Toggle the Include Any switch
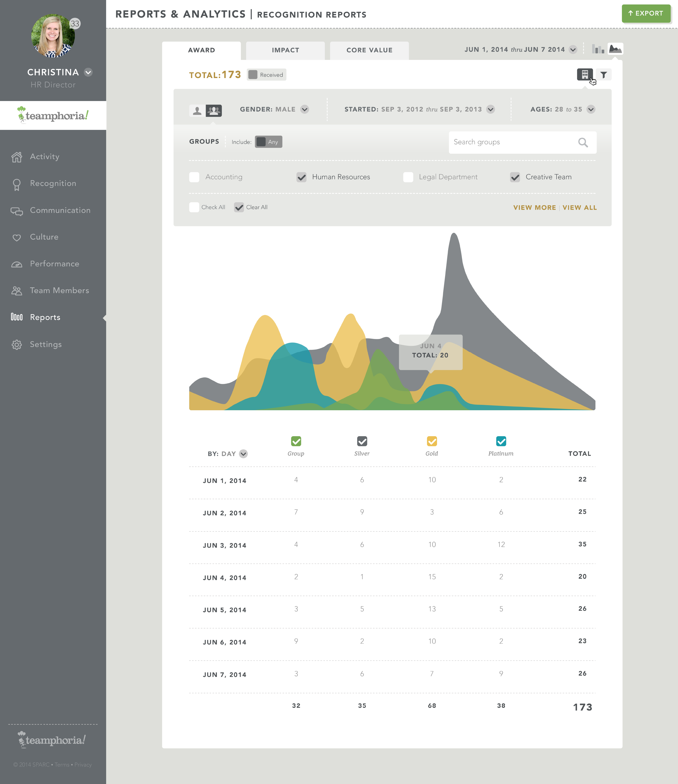This screenshot has width=678, height=784. coord(268,142)
